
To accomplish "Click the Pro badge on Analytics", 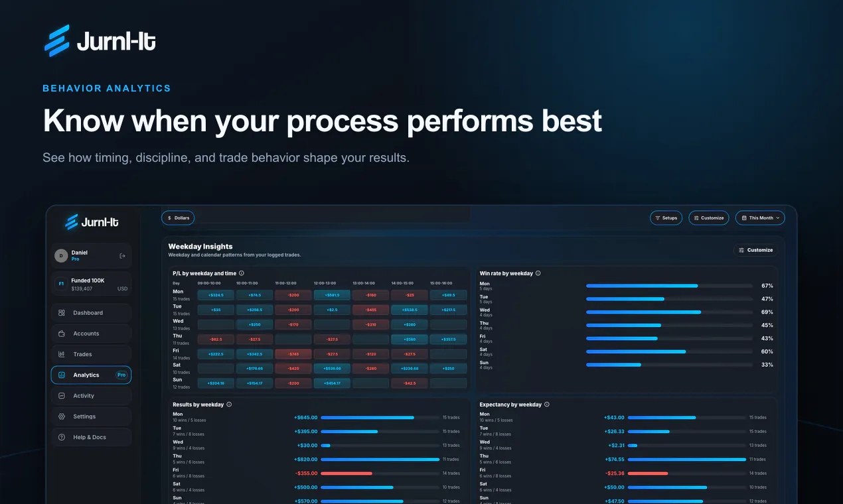I will point(121,375).
